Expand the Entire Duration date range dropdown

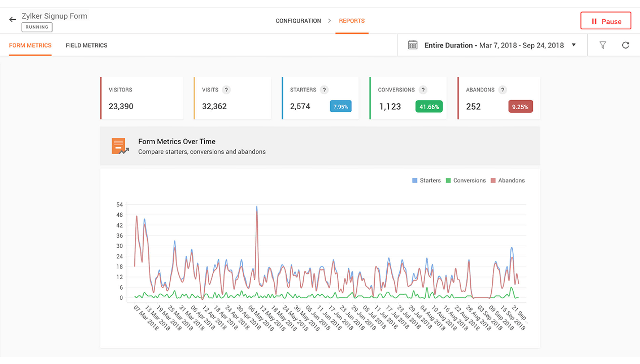tap(574, 45)
